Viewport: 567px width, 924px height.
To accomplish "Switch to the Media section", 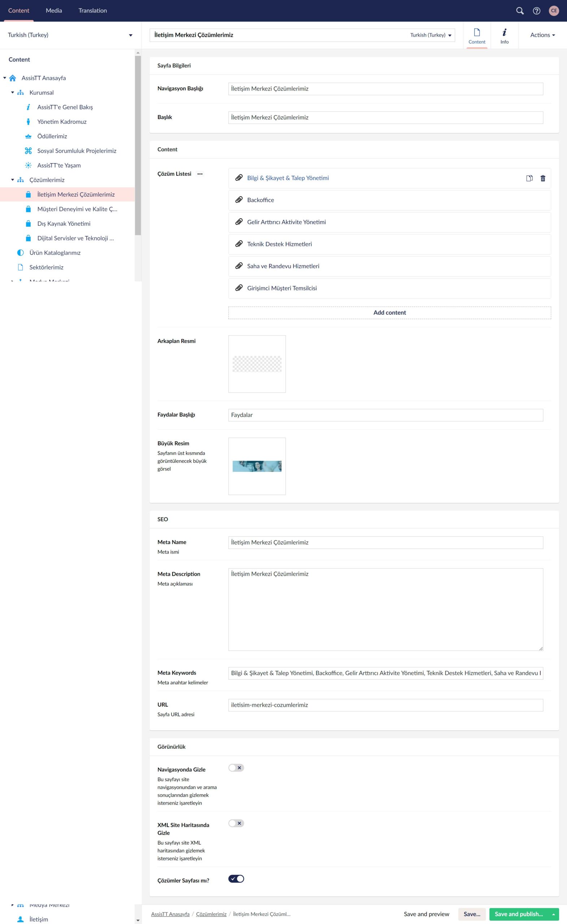I will click(54, 11).
